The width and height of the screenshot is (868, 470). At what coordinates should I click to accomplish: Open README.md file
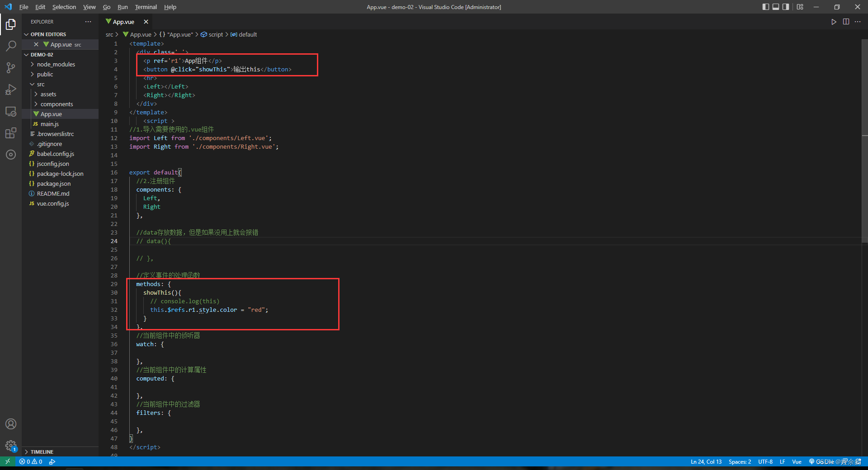point(53,193)
